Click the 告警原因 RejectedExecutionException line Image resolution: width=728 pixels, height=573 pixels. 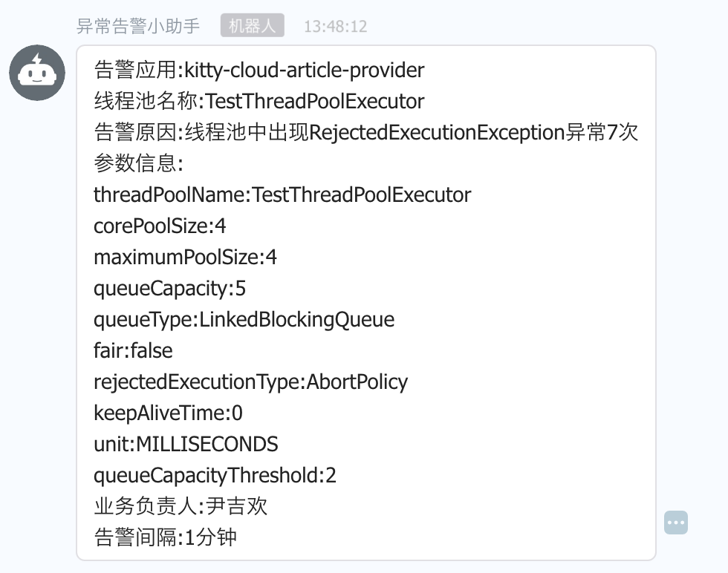click(x=365, y=133)
